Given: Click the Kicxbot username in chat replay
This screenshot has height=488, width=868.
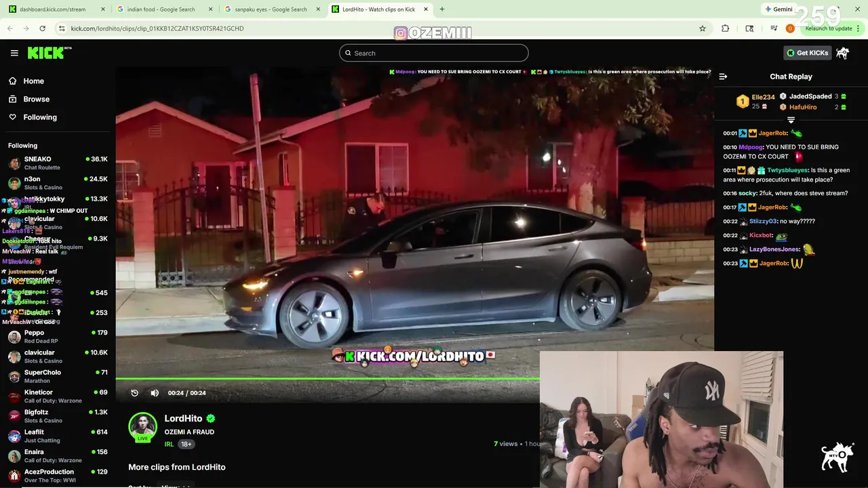Looking at the screenshot, I should tap(761, 235).
